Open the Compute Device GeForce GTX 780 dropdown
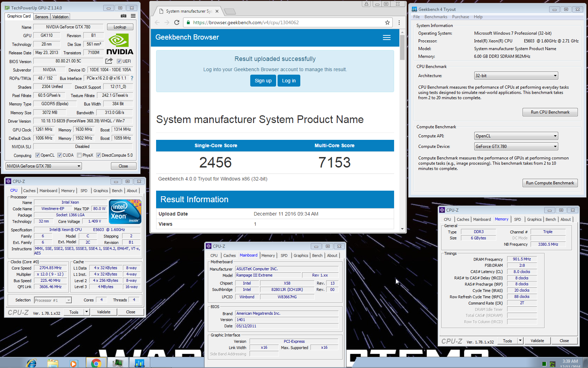Screen dimensions: 588x368 pos(516,146)
